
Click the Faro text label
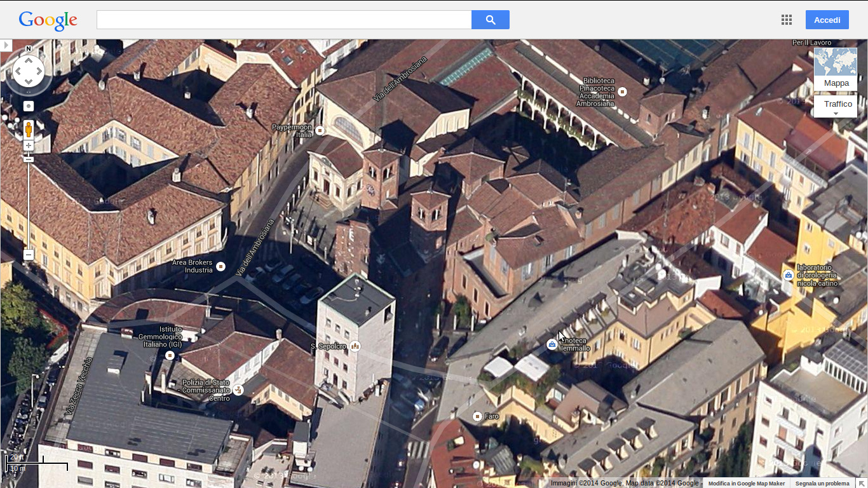[x=492, y=416]
